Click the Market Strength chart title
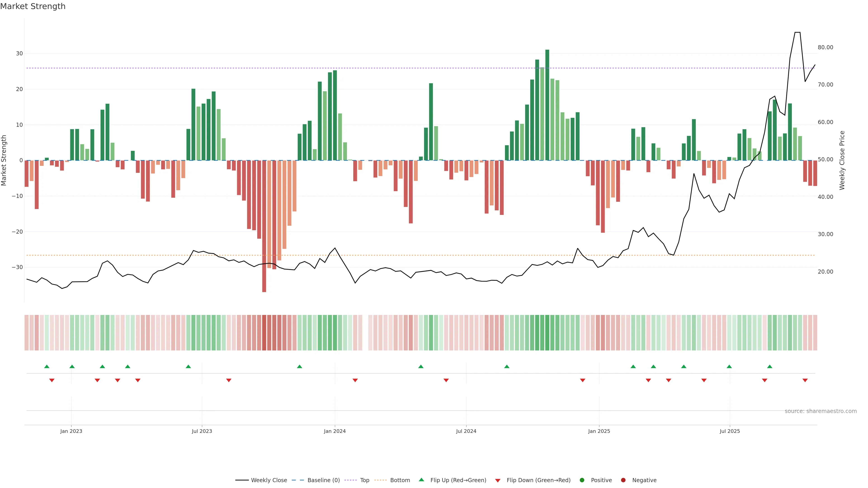This screenshot has height=488, width=868. coord(33,6)
